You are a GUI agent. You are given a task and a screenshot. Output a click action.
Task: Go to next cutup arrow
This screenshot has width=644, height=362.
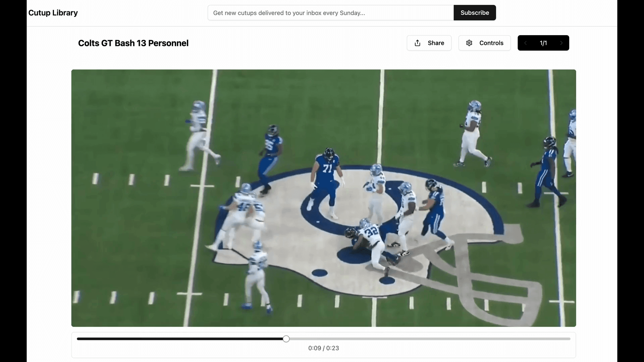[561, 43]
